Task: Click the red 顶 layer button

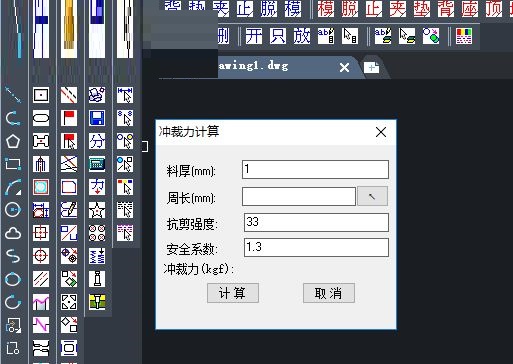Action: [494, 9]
